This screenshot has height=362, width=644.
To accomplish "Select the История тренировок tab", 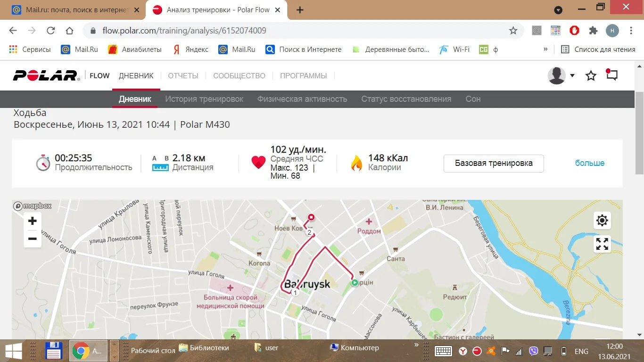I will [x=204, y=99].
